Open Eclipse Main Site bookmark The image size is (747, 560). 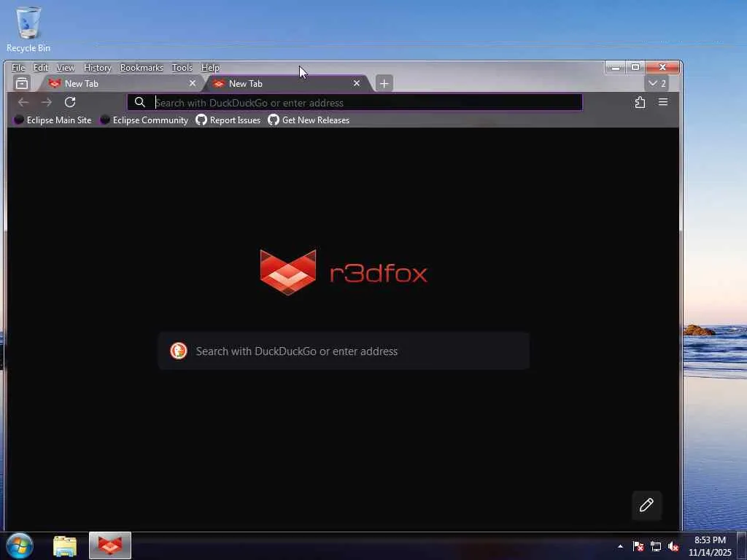(53, 120)
